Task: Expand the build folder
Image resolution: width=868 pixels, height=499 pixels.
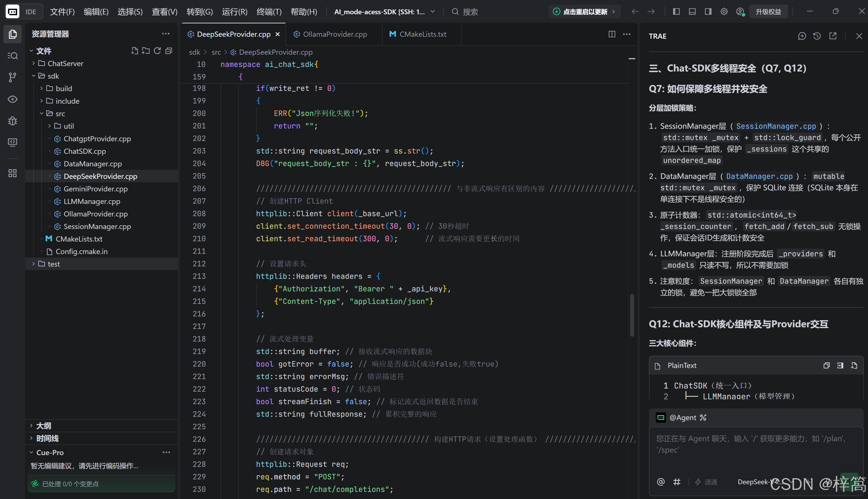Action: tap(101, 88)
